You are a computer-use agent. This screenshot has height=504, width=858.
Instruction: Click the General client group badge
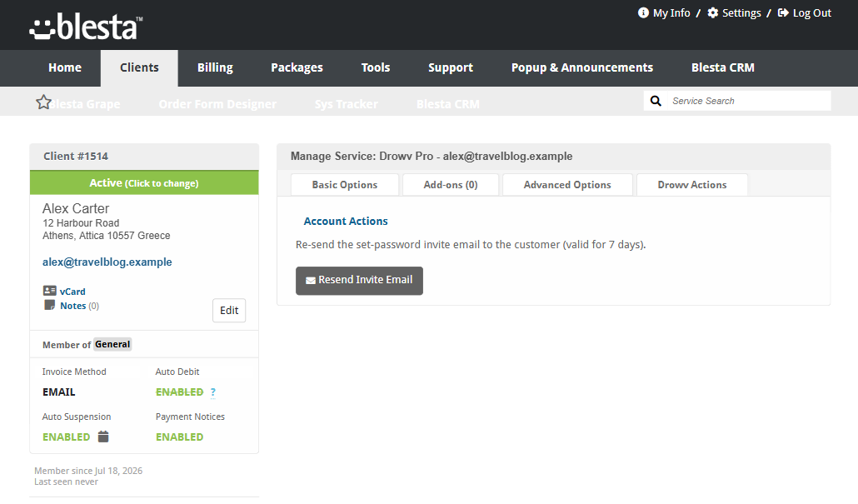coord(112,344)
